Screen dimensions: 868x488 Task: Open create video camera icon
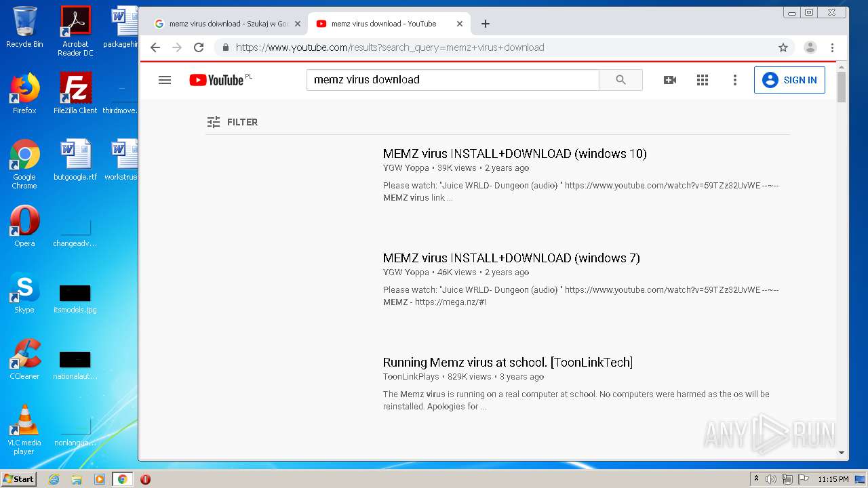coord(670,80)
